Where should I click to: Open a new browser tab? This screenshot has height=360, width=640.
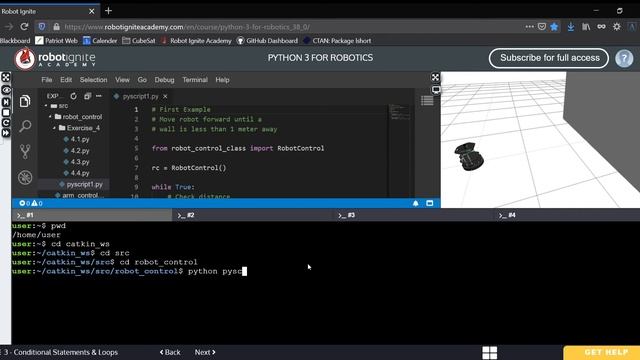pos(108,11)
